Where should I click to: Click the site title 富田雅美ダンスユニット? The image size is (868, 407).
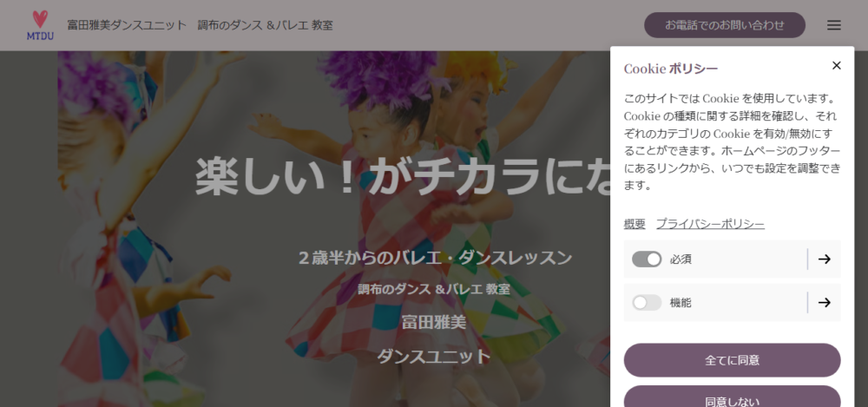click(x=127, y=25)
